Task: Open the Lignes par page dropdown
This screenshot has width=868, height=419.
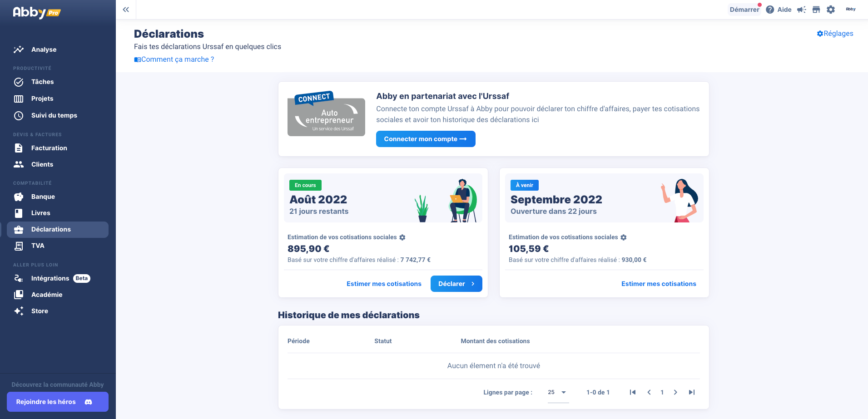Action: tap(557, 392)
